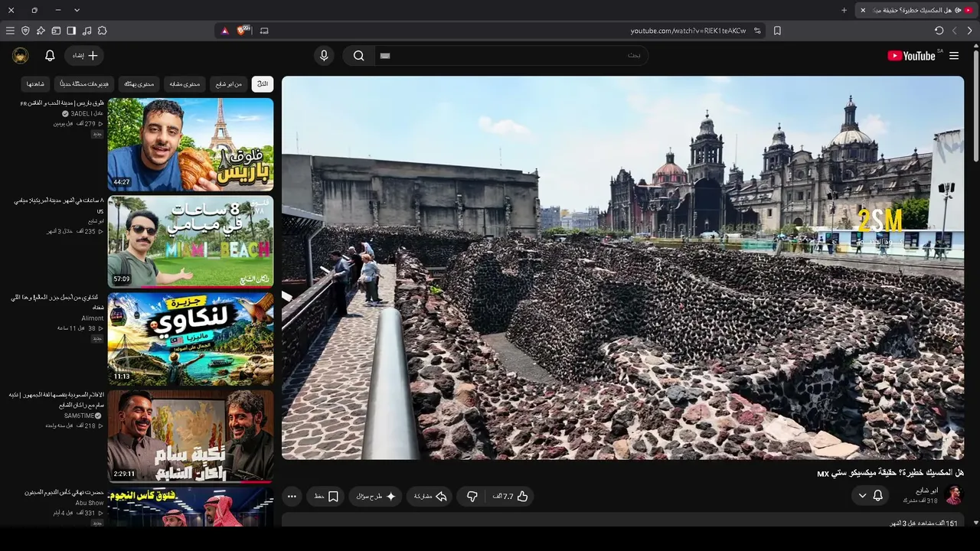Click the Leo AI star icon in toolbar
The width and height of the screenshot is (980, 551).
pos(41,31)
